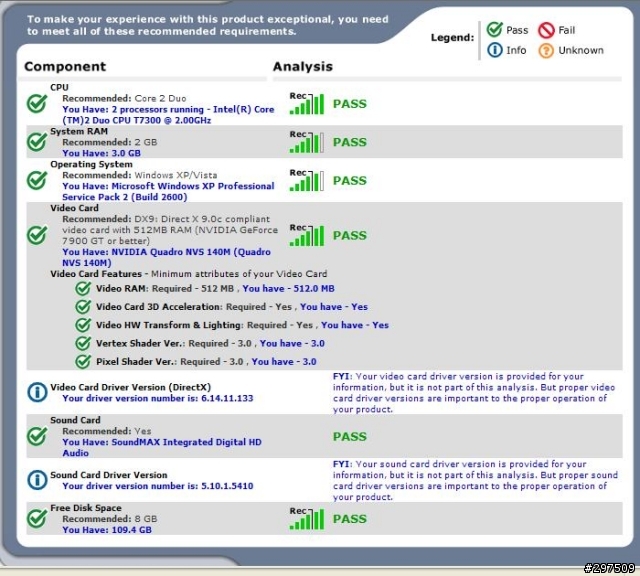Click 'You Have: SoundMAX Integrated Digital HD Audio'
Image resolution: width=640 pixels, height=576 pixels.
162,448
